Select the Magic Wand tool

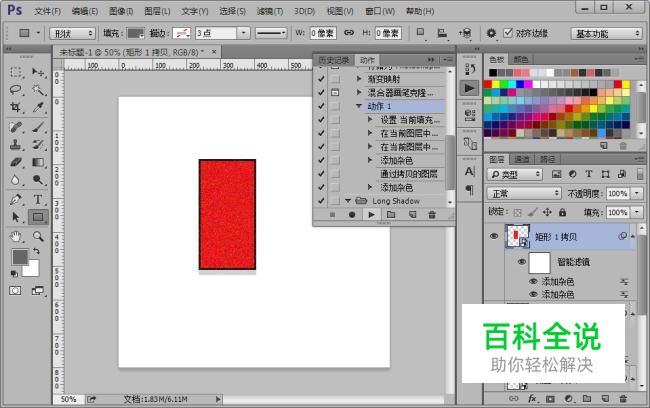tap(39, 90)
